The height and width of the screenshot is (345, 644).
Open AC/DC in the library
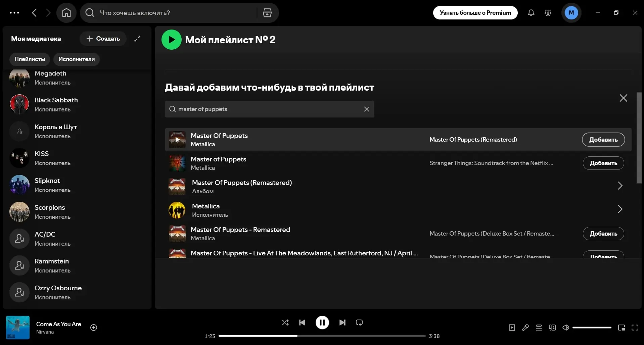pyautogui.click(x=77, y=239)
